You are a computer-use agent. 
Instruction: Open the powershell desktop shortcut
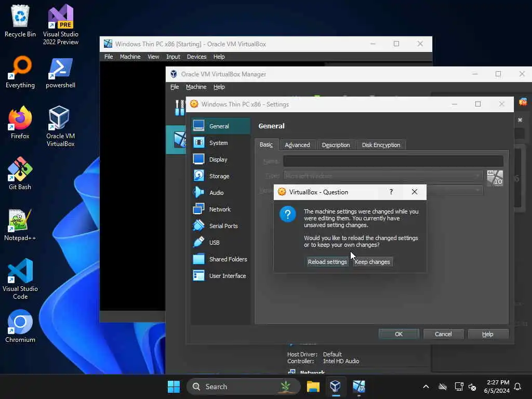point(60,72)
